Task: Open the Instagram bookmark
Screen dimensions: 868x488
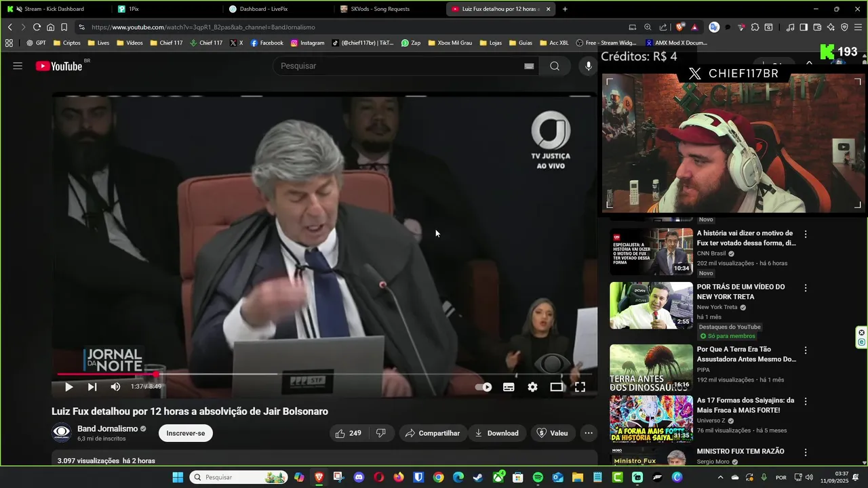Action: [307, 43]
